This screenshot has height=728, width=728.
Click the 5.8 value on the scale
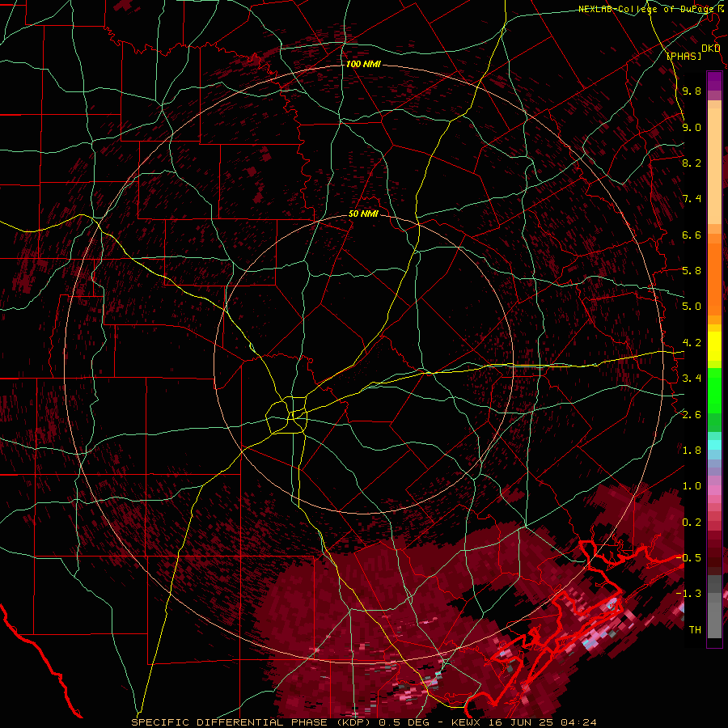692,271
